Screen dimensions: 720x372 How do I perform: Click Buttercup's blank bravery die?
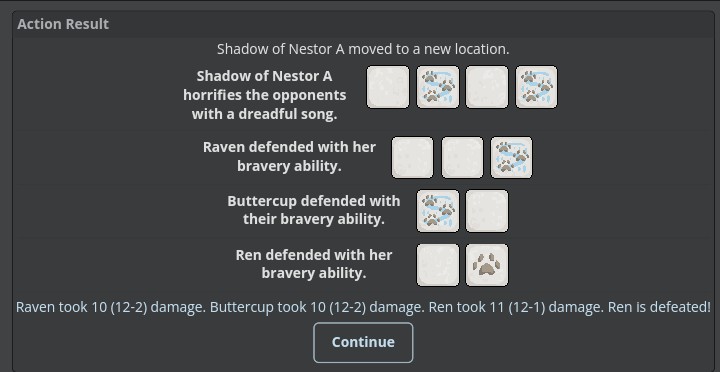[487, 211]
